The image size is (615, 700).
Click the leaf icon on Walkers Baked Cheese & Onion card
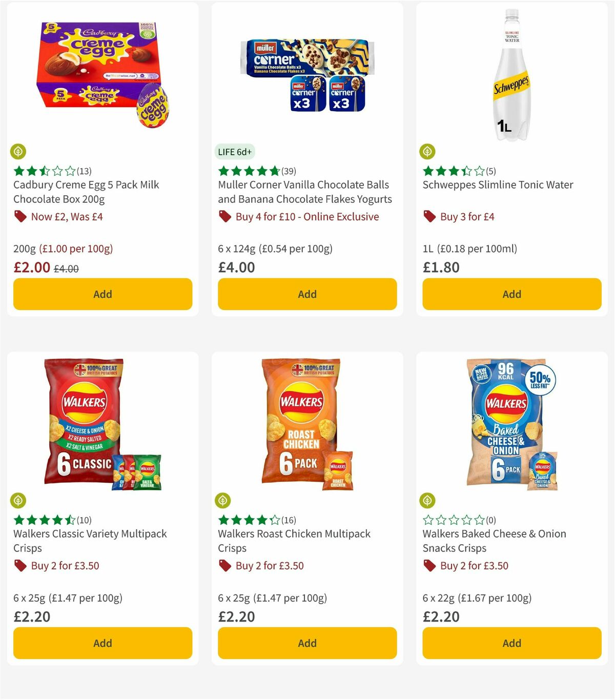click(x=427, y=500)
